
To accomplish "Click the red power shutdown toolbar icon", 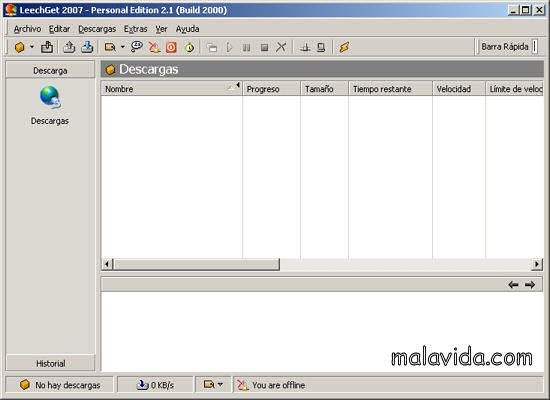I will coord(171,47).
